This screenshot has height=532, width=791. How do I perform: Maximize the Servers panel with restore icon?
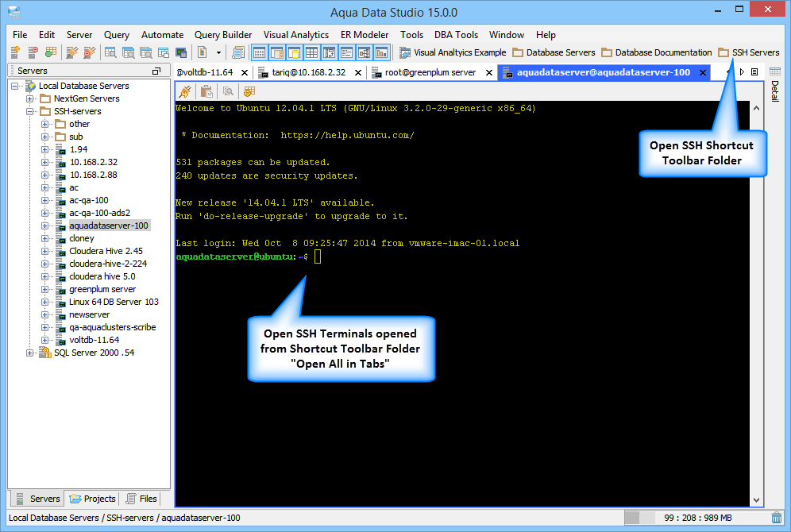(x=156, y=71)
